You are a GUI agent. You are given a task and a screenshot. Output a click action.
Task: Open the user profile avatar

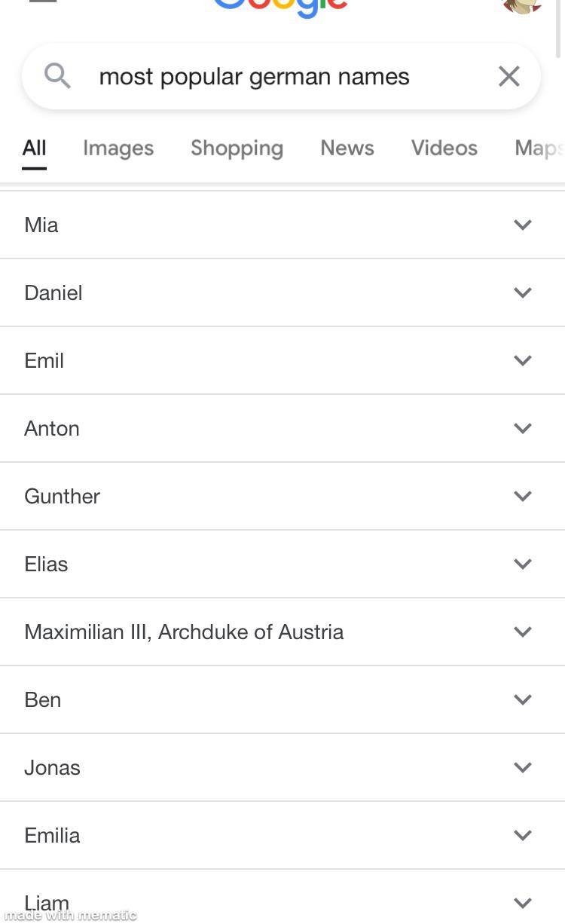point(523,6)
